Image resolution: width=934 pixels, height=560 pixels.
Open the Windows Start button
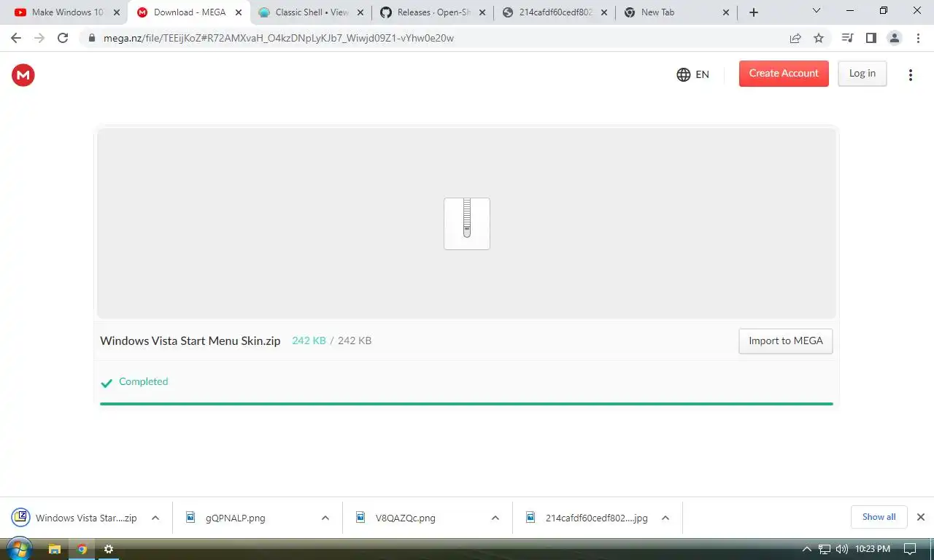pos(19,549)
